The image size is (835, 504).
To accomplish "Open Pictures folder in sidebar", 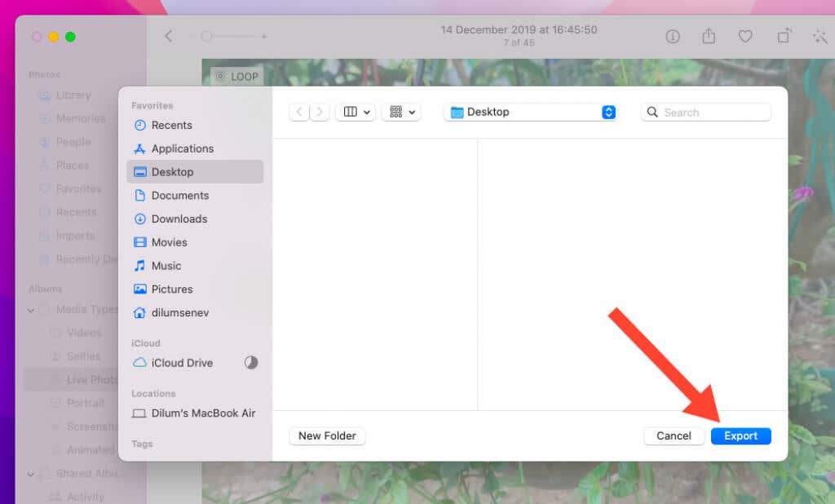I will click(195, 290).
